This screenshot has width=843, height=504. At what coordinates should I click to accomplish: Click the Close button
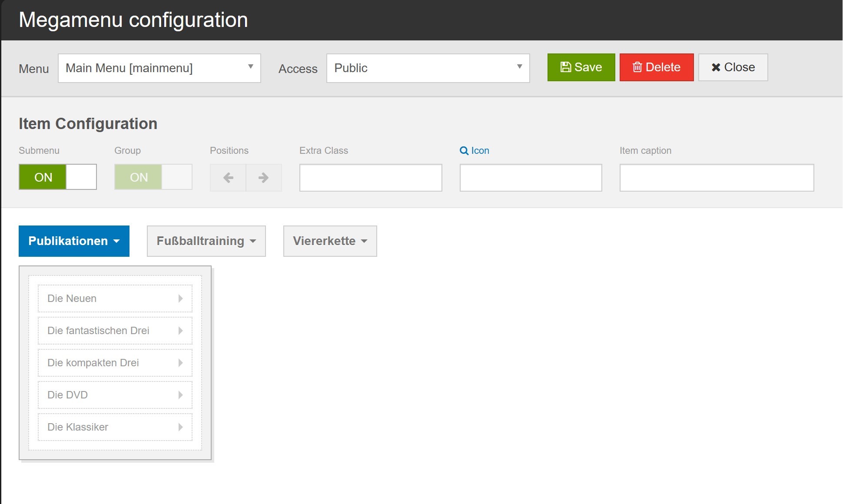click(x=733, y=67)
